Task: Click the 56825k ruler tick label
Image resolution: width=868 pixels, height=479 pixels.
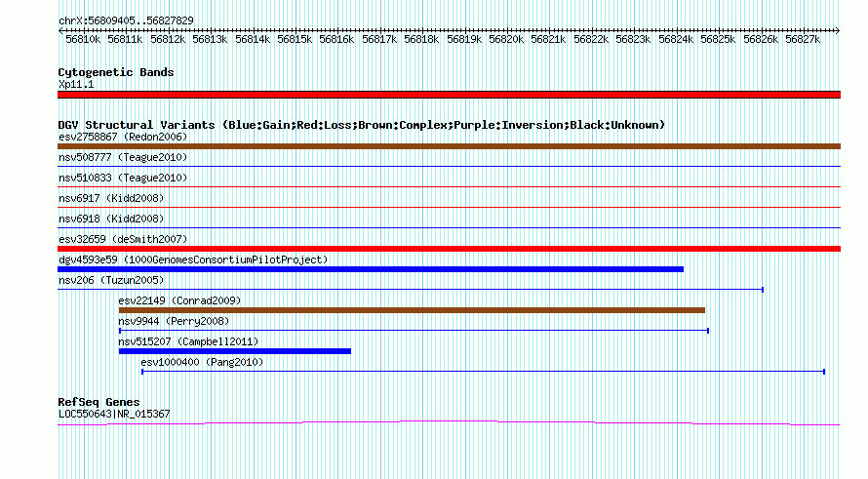Action: coord(718,40)
